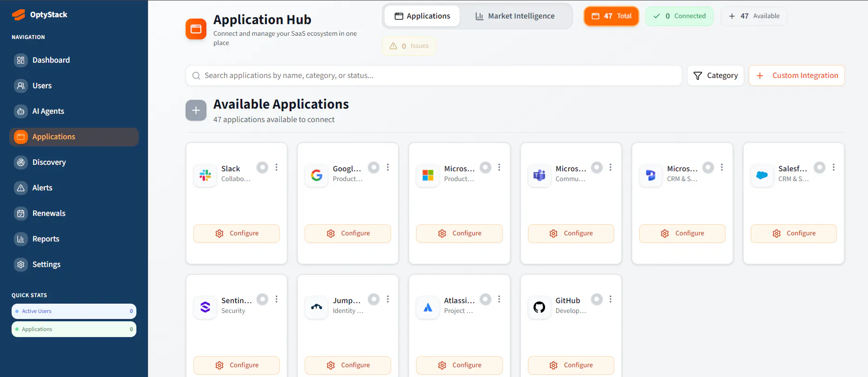Screen dimensions: 868x377
Task: Click the Settings gear icon in sidebar
Action: coord(21,264)
